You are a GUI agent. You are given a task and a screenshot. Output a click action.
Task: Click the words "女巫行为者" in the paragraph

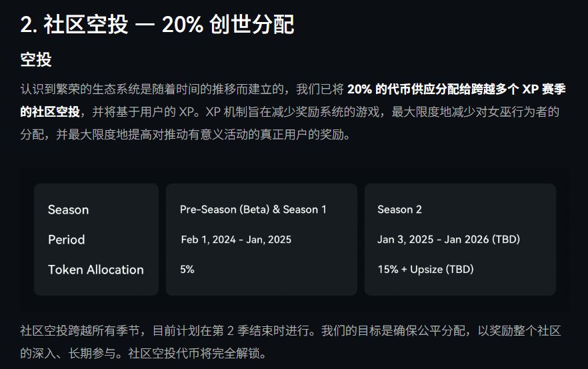tap(521, 111)
